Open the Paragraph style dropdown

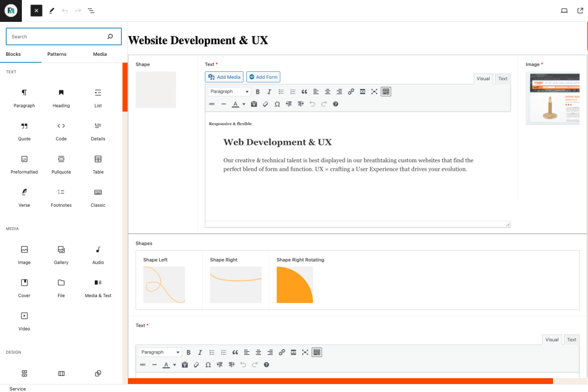(229, 91)
